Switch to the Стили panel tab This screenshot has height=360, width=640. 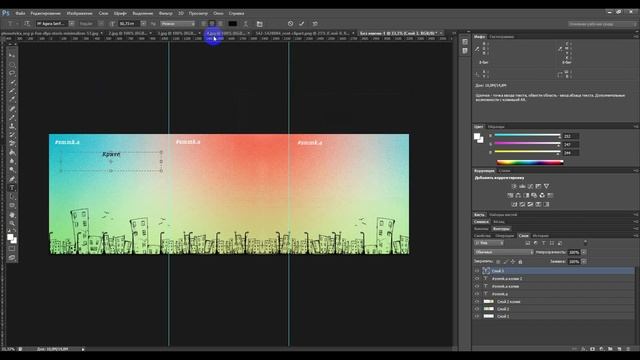pos(504,171)
